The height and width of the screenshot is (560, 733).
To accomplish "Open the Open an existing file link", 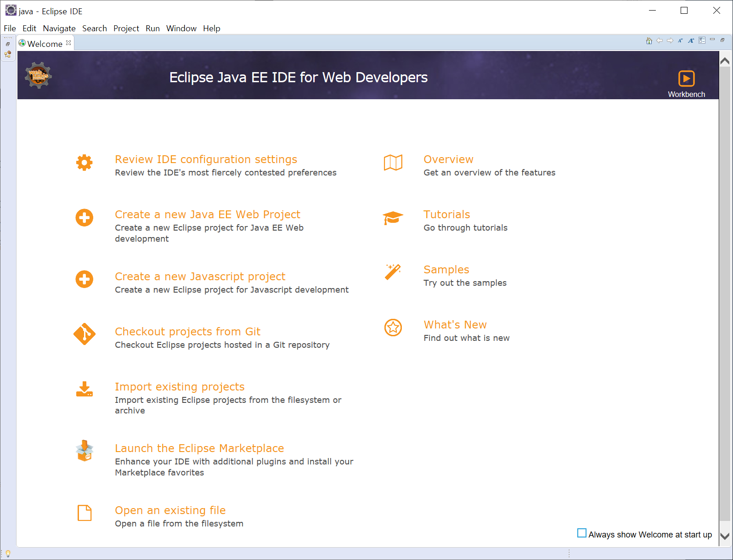I will [x=170, y=510].
